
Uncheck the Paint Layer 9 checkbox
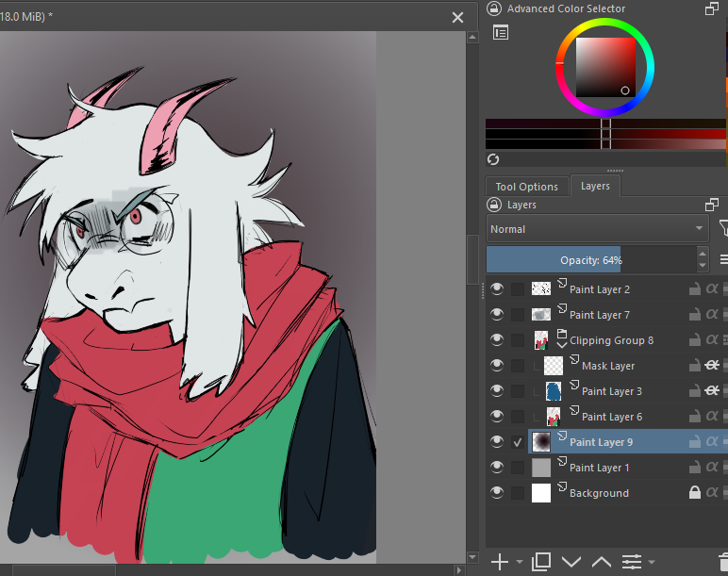click(518, 442)
